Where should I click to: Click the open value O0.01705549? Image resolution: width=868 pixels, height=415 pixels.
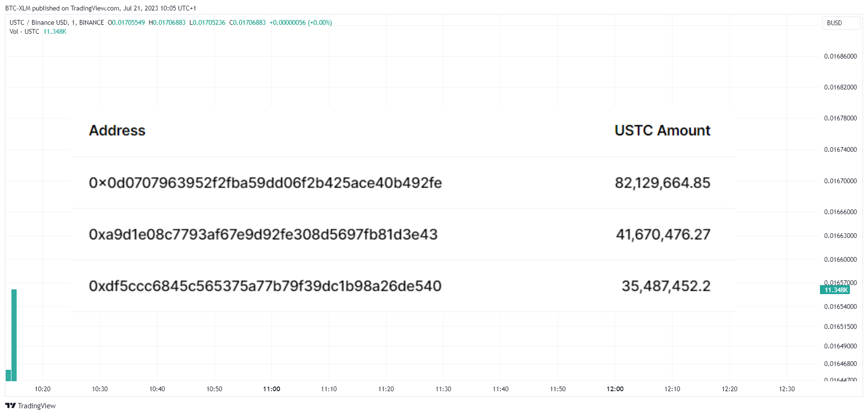coord(126,22)
